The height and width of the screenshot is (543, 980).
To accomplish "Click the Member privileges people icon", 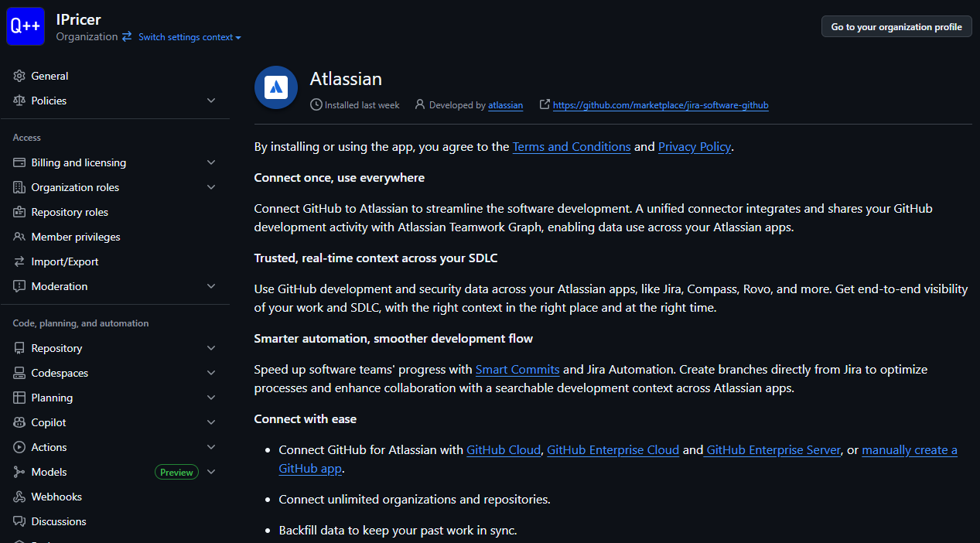I will click(x=19, y=237).
